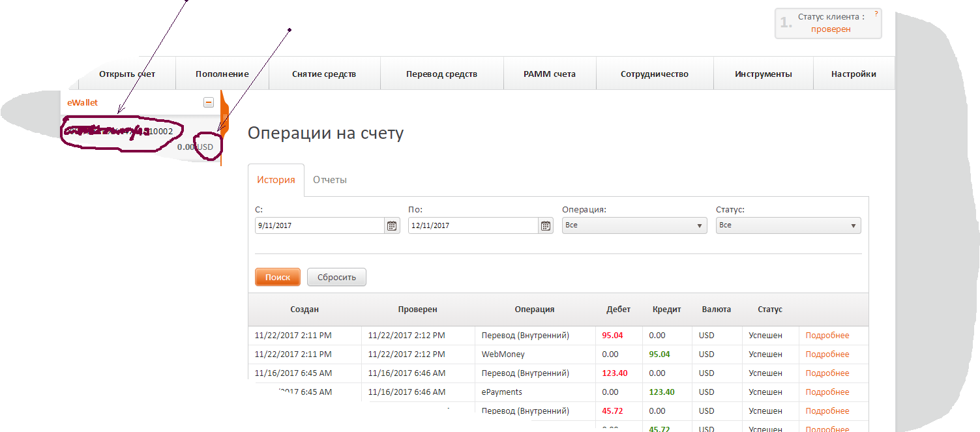Click verified time 11/16/2017 6:46 AM in ePayments row
The image size is (980, 432).
407,392
